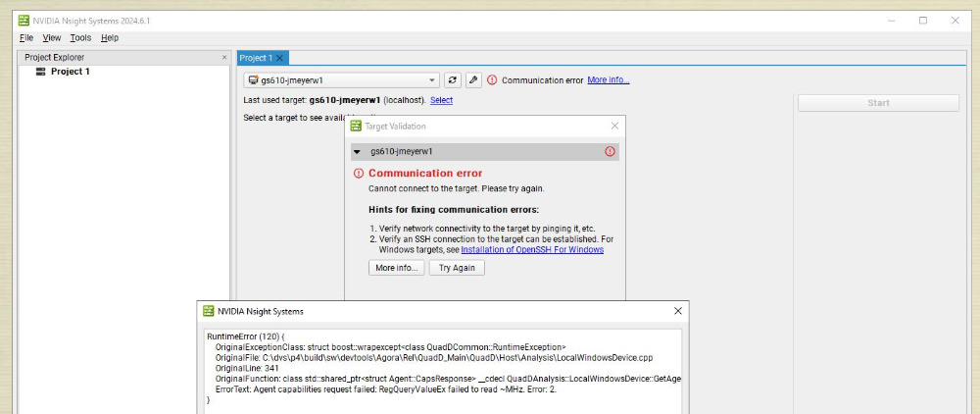Minimize the Nsight Systems main window

click(x=891, y=21)
